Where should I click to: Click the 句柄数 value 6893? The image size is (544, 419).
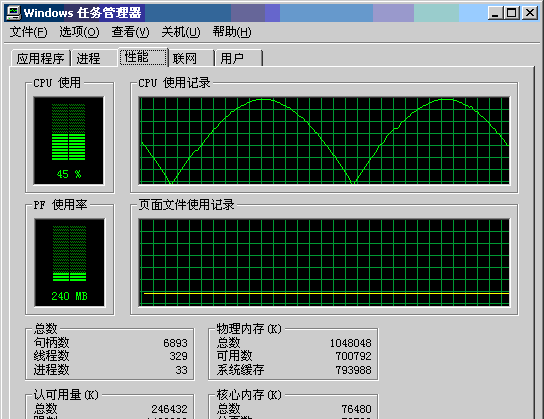point(175,343)
